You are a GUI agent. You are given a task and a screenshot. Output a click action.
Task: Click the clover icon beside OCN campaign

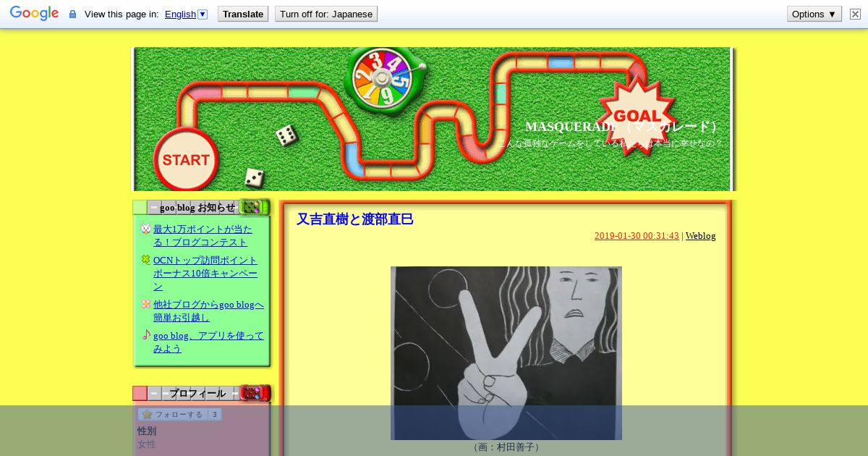[x=145, y=260]
